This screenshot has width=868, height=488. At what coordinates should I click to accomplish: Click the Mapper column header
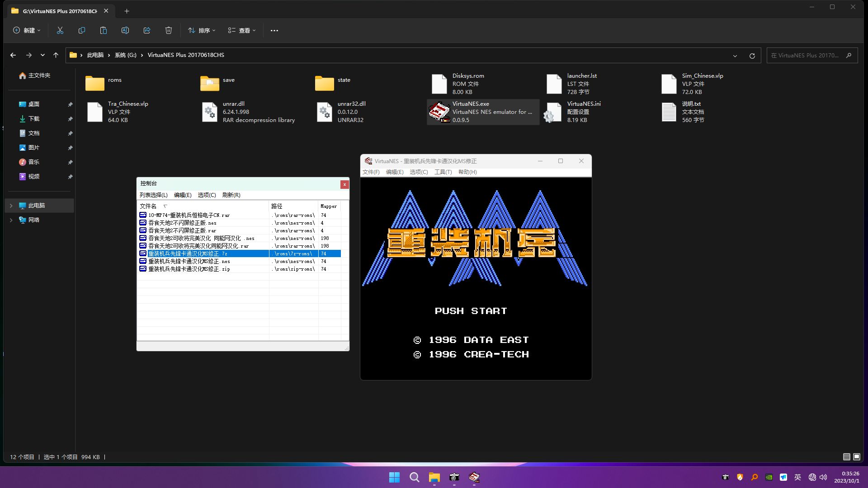(x=329, y=206)
